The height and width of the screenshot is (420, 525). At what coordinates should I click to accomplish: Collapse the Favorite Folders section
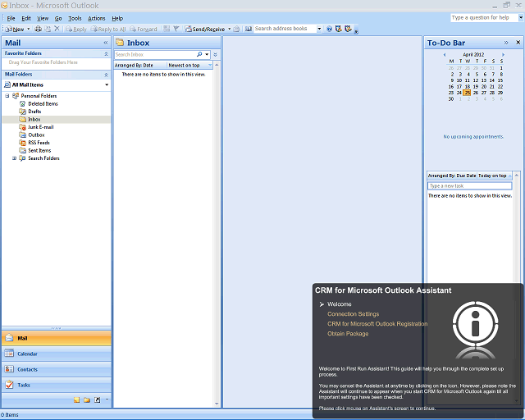tap(106, 53)
